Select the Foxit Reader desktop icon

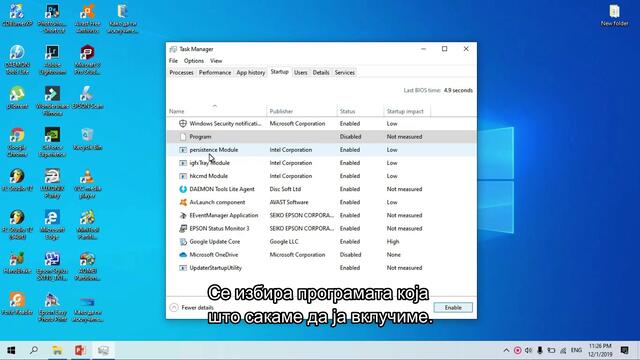tap(17, 304)
